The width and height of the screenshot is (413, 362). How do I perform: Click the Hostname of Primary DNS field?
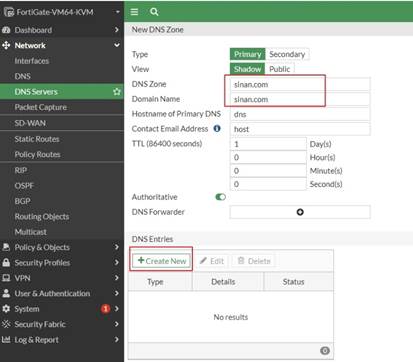pyautogui.click(x=300, y=114)
